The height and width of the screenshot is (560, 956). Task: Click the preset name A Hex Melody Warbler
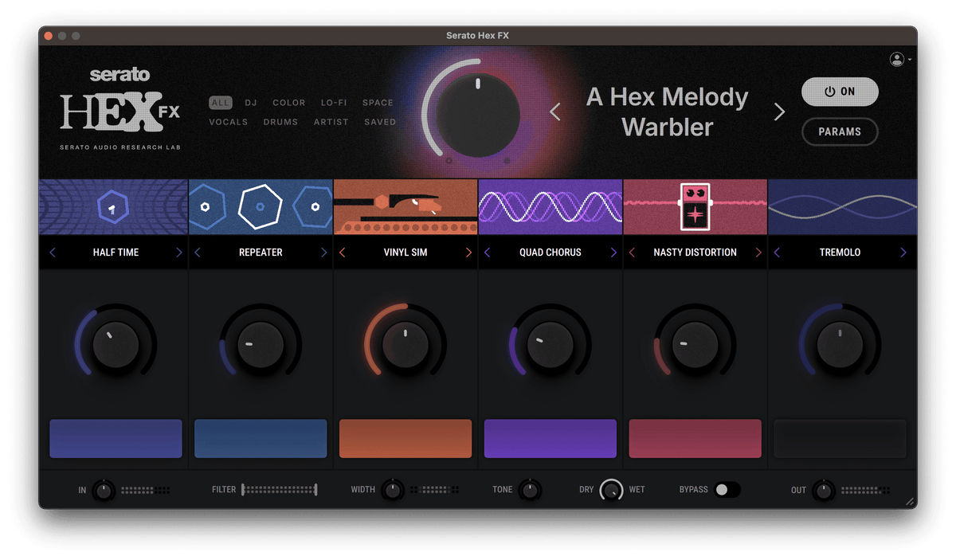click(668, 112)
